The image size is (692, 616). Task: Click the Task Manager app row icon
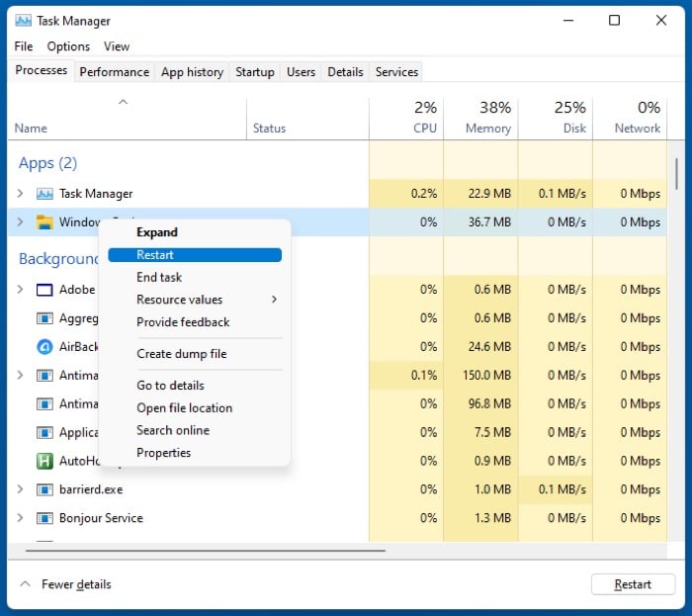coord(44,194)
